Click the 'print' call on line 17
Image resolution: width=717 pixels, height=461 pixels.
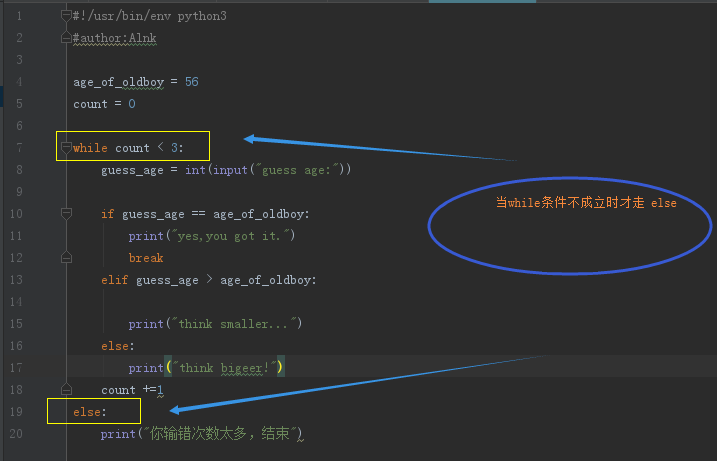(146, 368)
